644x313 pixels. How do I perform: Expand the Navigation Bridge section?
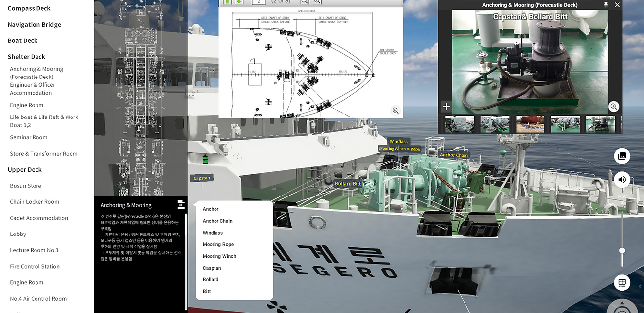35,25
